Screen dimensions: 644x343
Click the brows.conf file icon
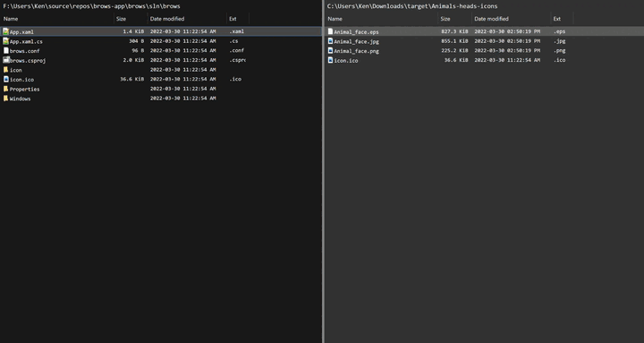(x=5, y=50)
